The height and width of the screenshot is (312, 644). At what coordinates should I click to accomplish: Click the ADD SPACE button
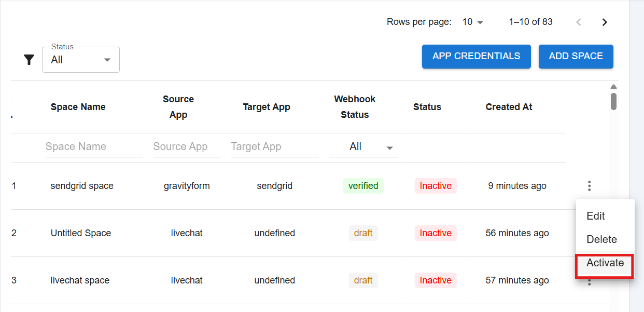pos(576,56)
